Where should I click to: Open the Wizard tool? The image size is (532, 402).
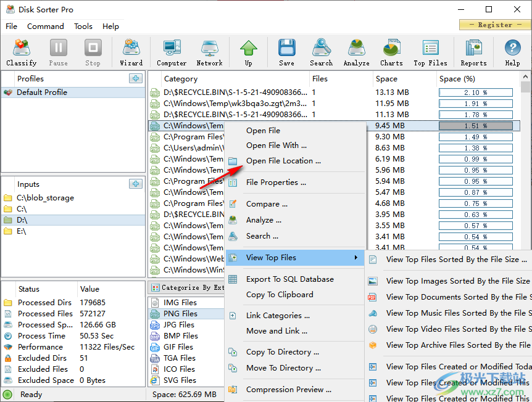[x=131, y=52]
